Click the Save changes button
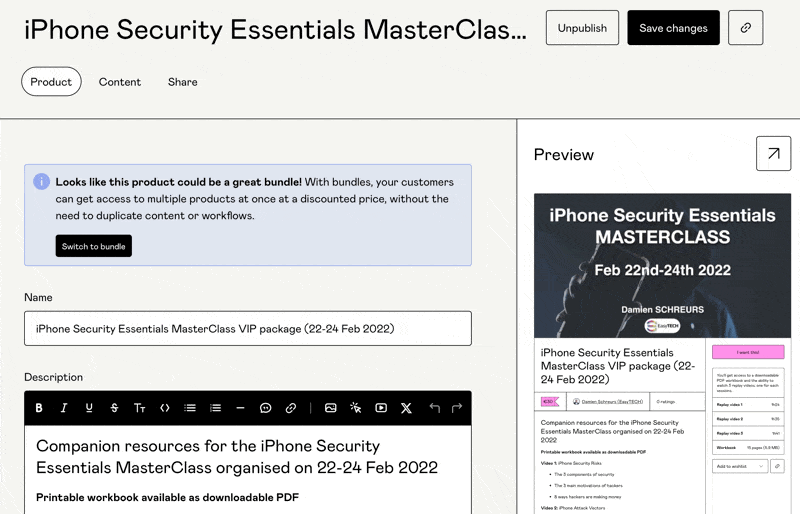The width and height of the screenshot is (800, 514). [x=673, y=28]
